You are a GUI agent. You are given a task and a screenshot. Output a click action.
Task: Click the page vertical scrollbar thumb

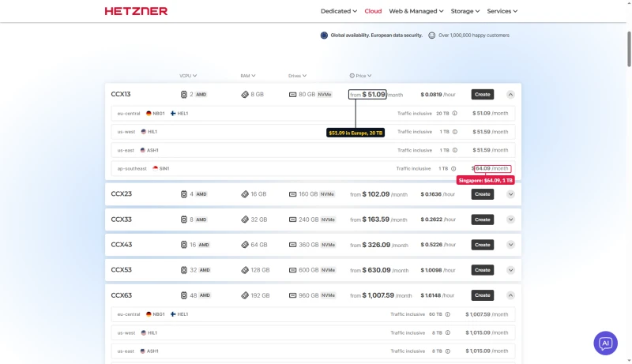click(629, 49)
